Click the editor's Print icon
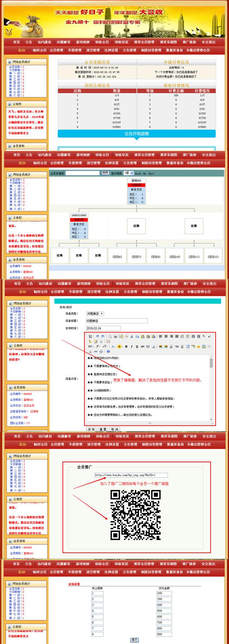229x644 pixels. tap(115, 336)
